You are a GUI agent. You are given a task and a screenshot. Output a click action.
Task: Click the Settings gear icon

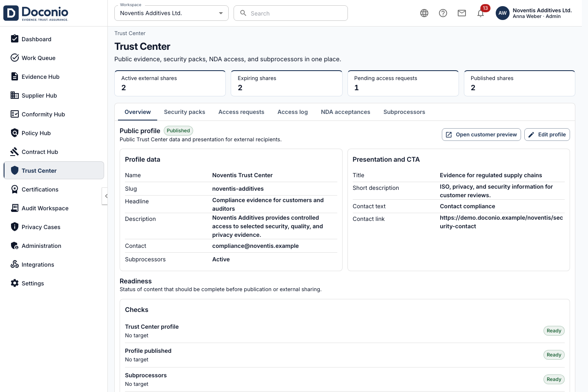[x=15, y=283]
